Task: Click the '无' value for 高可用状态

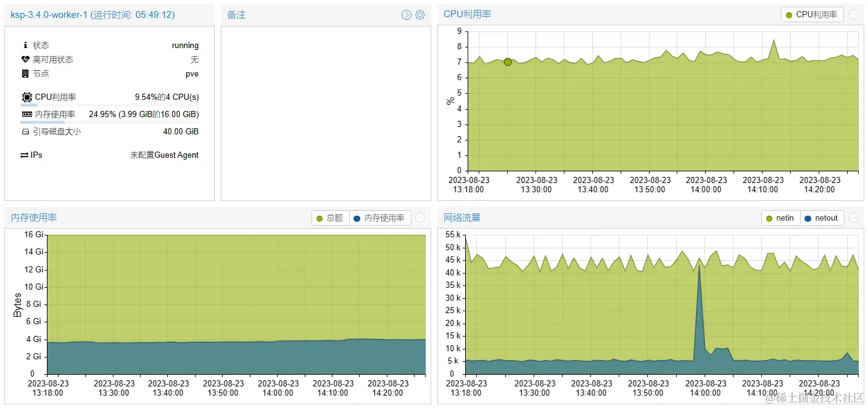Action: click(x=195, y=60)
